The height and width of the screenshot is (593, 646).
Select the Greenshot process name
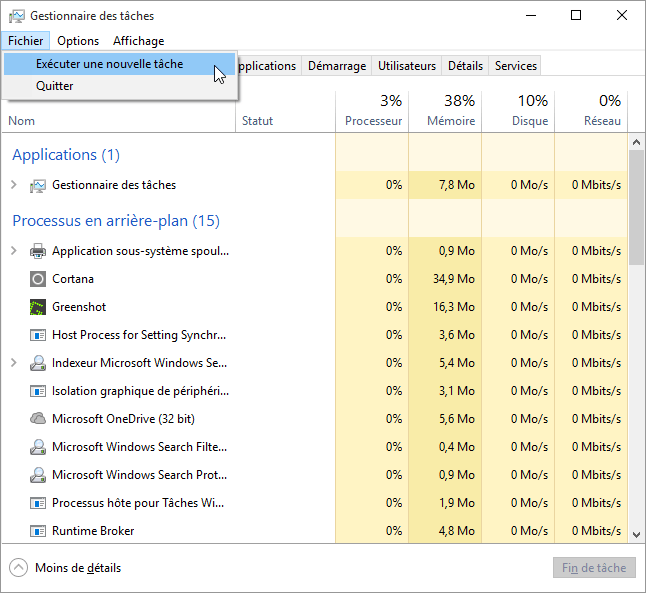point(79,307)
